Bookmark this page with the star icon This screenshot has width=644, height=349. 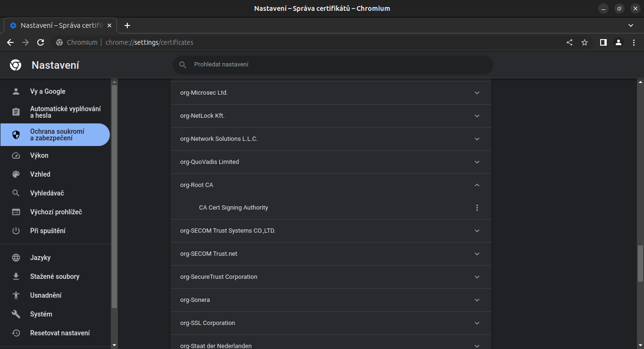click(585, 42)
